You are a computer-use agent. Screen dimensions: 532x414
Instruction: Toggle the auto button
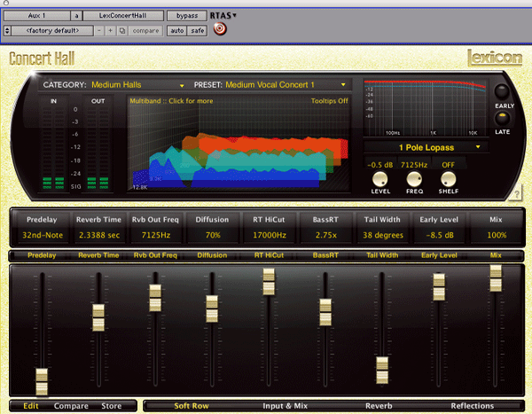pos(176,31)
